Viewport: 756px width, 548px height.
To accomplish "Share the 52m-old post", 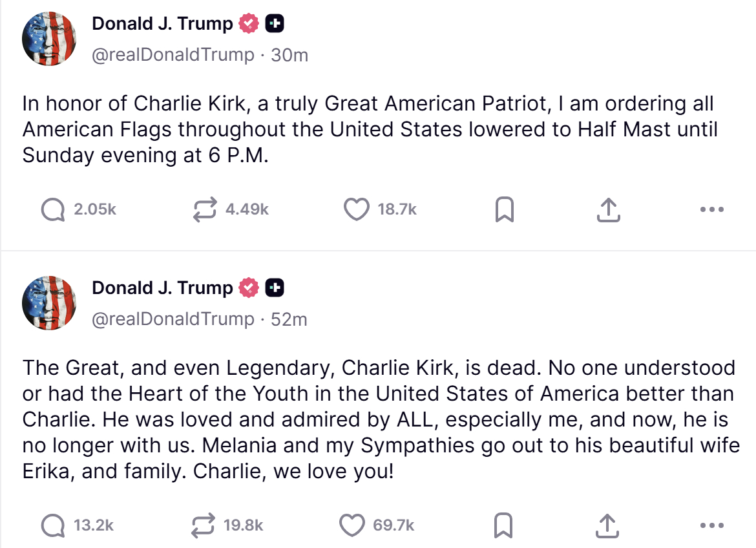I will pos(606,526).
